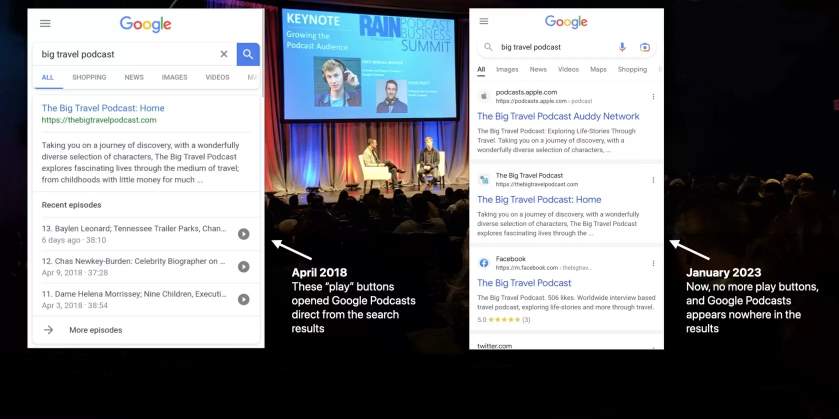Play episode 12 Chas Newkey-Burden

tap(243, 266)
